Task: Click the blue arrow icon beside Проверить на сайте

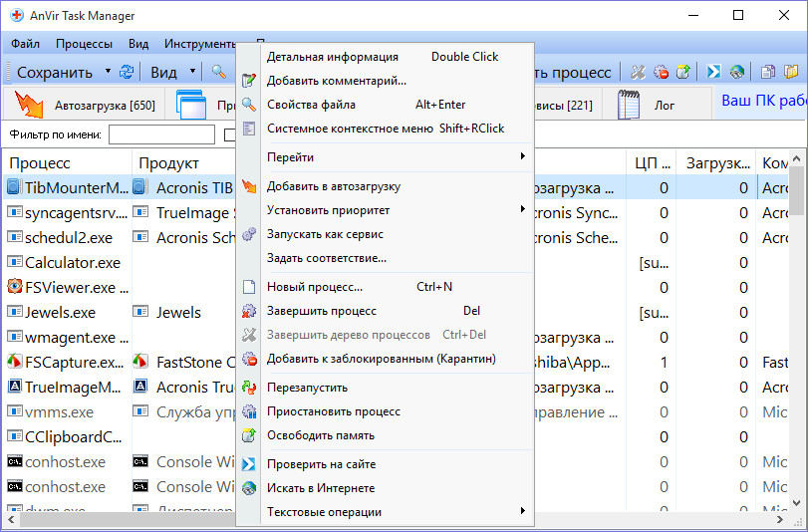Action: (x=249, y=464)
